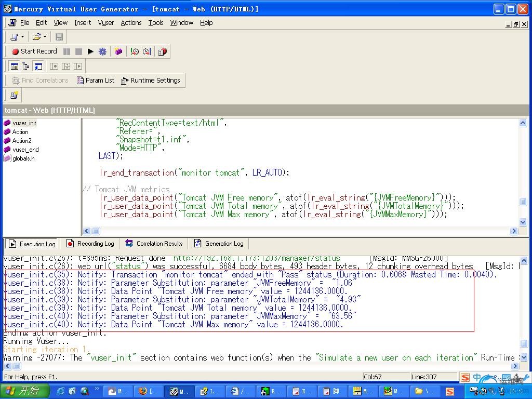Switch to the Correlation Results tab
The image size is (532, 399).
click(154, 243)
